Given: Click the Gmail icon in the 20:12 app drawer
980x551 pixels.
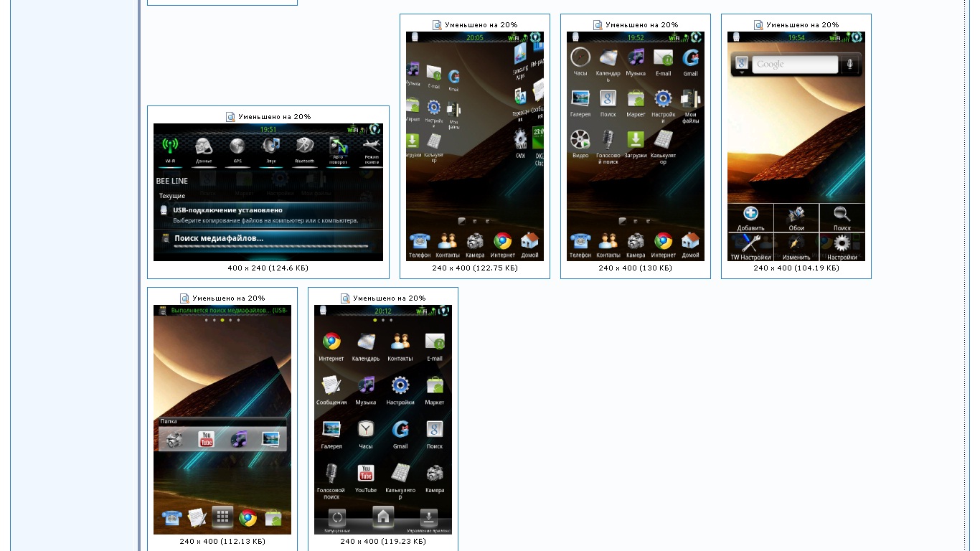Looking at the screenshot, I should [400, 433].
